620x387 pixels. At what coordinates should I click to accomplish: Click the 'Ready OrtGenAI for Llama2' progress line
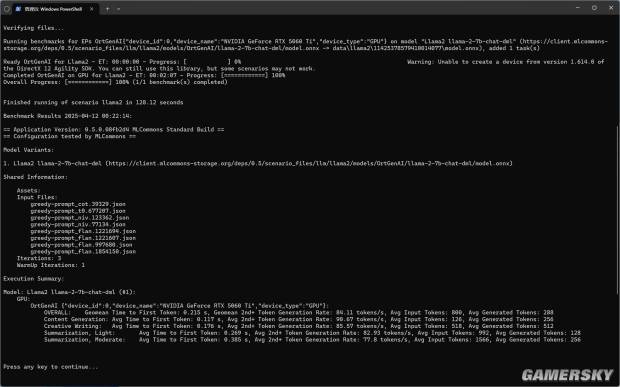[122, 62]
